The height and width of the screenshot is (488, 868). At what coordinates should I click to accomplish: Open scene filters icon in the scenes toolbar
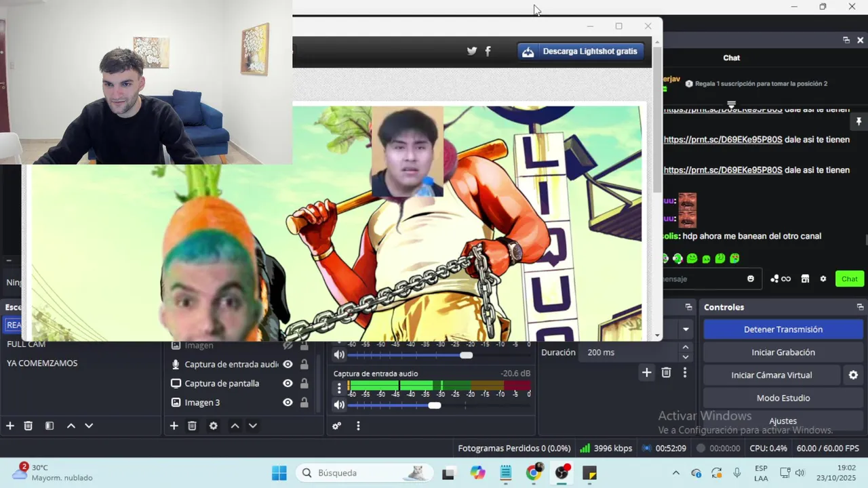[50, 426]
